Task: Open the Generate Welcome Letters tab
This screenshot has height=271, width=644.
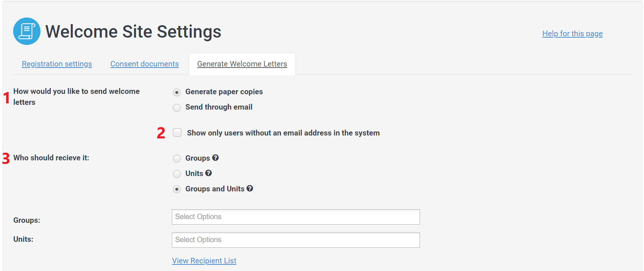Action: click(x=242, y=64)
